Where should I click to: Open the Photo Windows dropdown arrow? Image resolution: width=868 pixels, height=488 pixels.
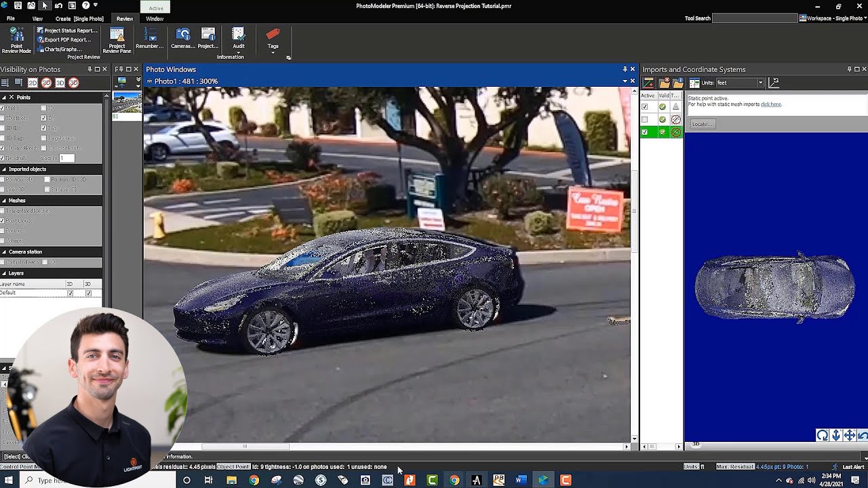(625, 81)
